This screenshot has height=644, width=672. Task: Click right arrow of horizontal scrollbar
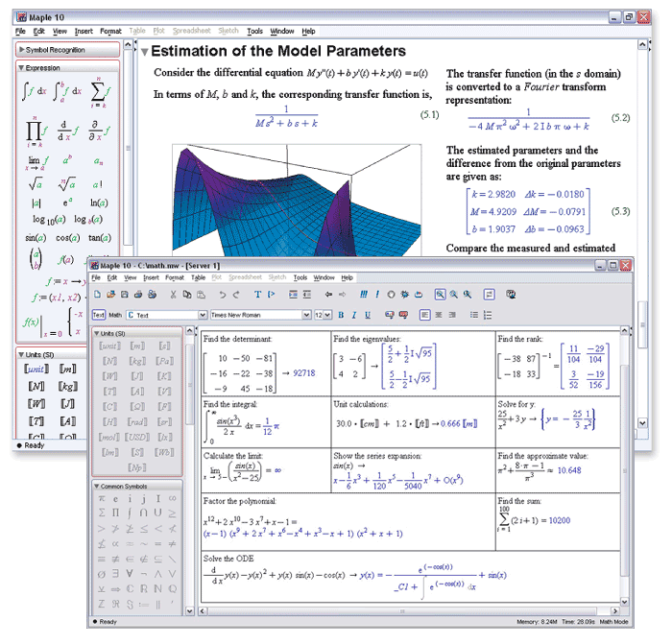coord(615,610)
